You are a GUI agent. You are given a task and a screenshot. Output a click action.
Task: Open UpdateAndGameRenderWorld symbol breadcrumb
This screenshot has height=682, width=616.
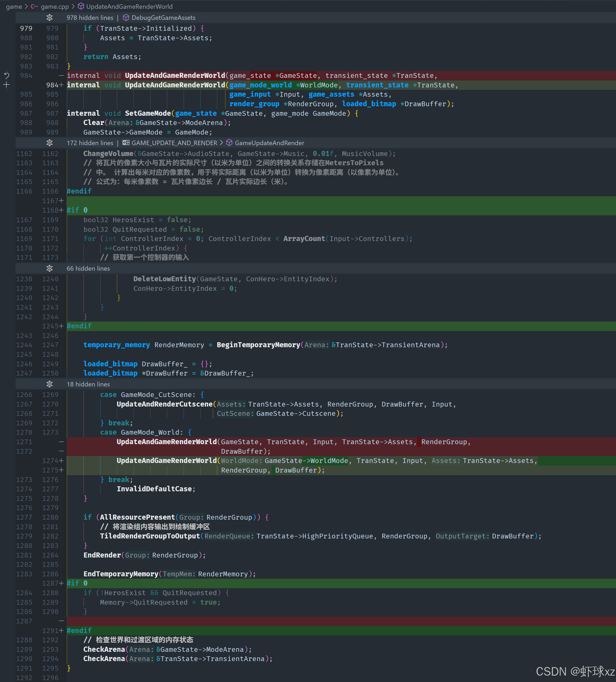[129, 6]
